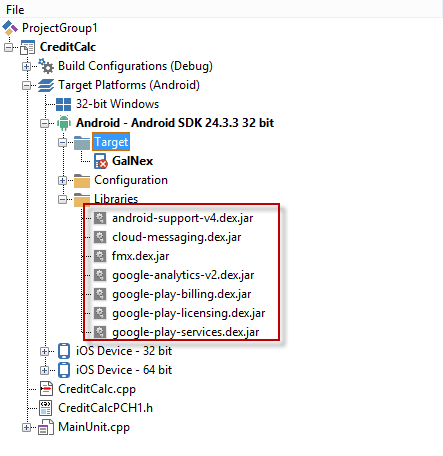This screenshot has height=456, width=443.
Task: Click the MainUnit.cpp form icon
Action: (x=46, y=427)
